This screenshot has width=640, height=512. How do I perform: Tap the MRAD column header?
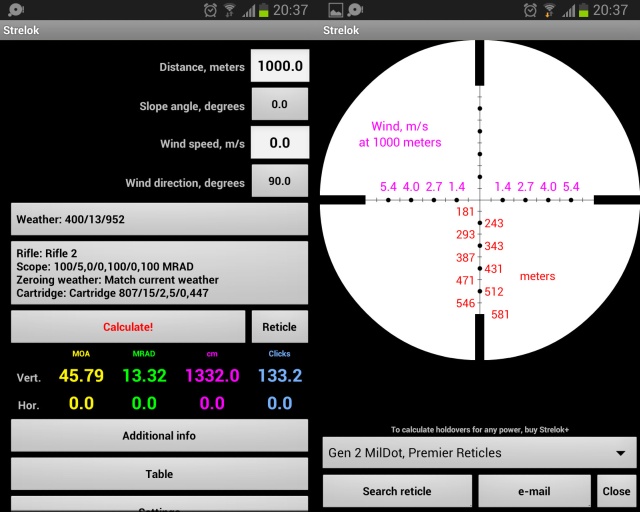[144, 354]
